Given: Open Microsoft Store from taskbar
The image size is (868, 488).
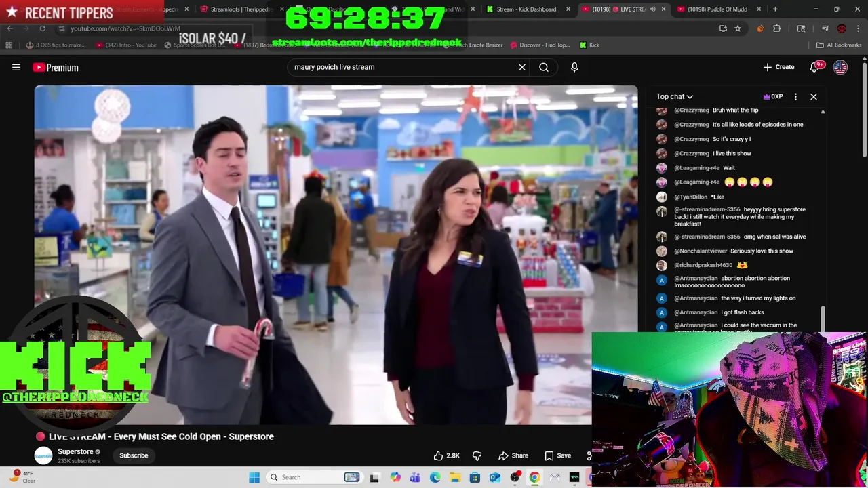Looking at the screenshot, I should [475, 477].
